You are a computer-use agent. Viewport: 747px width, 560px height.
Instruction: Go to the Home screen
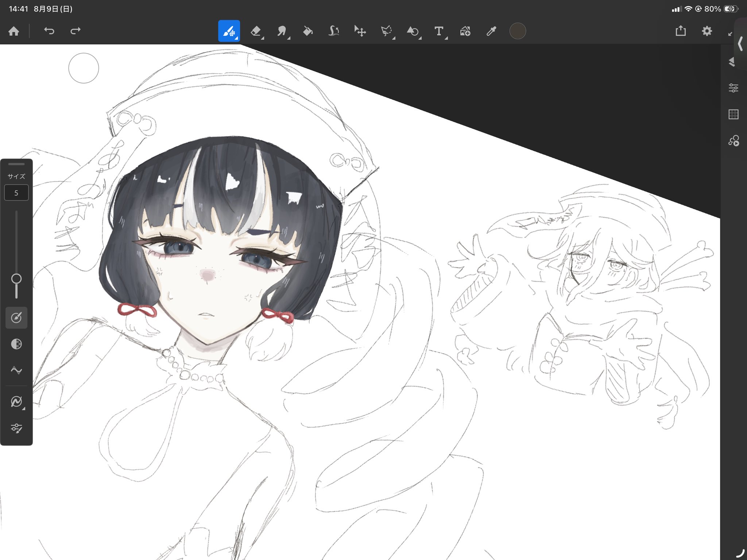14,31
